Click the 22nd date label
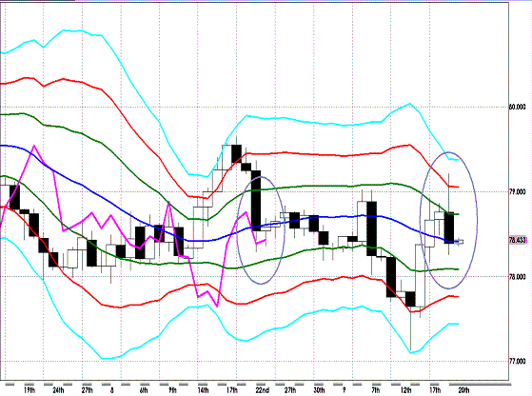This screenshot has width=532, height=396. 263,390
